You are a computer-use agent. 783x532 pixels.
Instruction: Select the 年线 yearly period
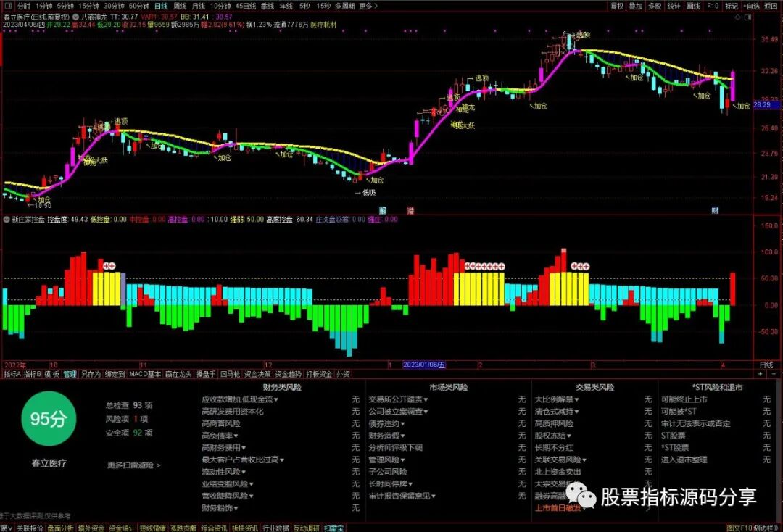(x=286, y=6)
